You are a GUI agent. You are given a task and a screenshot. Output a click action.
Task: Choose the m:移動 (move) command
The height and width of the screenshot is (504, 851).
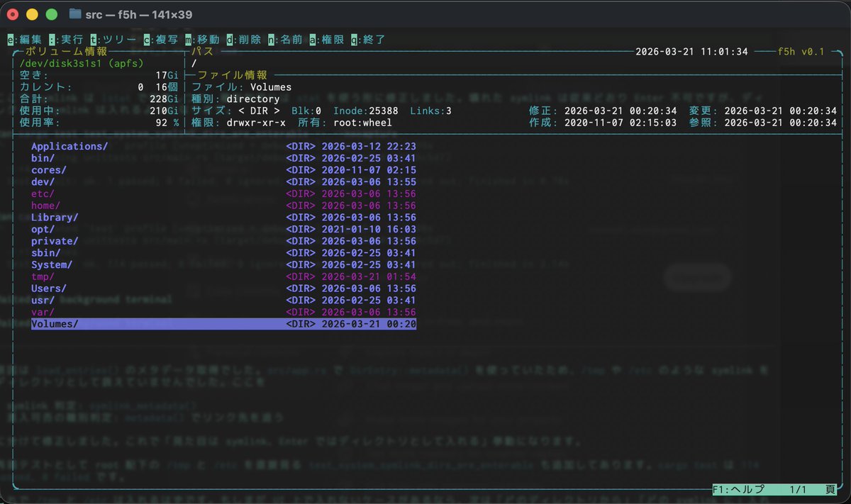pos(203,40)
